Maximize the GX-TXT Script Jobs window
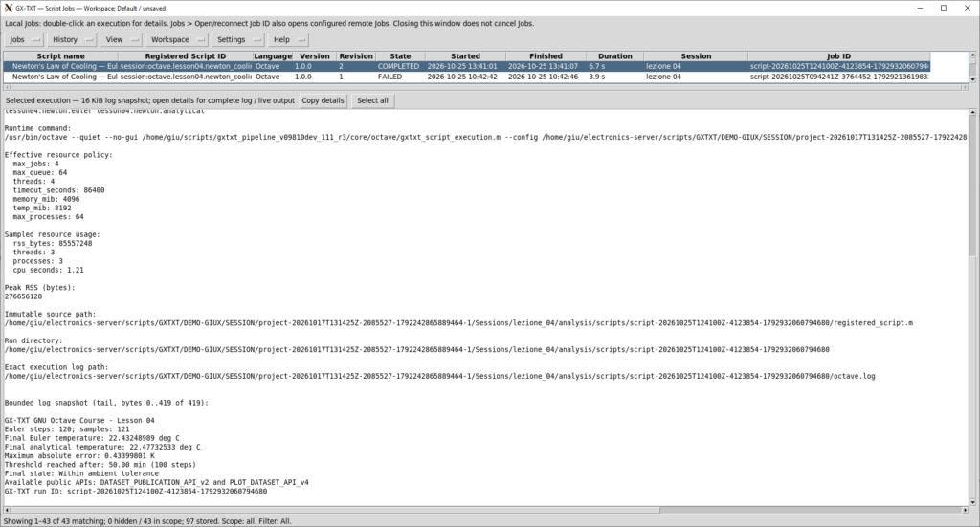Viewport: 980px width, 527px height. coord(943,8)
